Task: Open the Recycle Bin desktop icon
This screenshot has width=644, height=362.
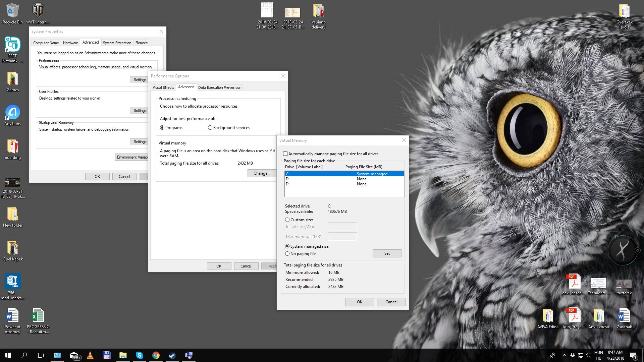Action: (x=12, y=14)
